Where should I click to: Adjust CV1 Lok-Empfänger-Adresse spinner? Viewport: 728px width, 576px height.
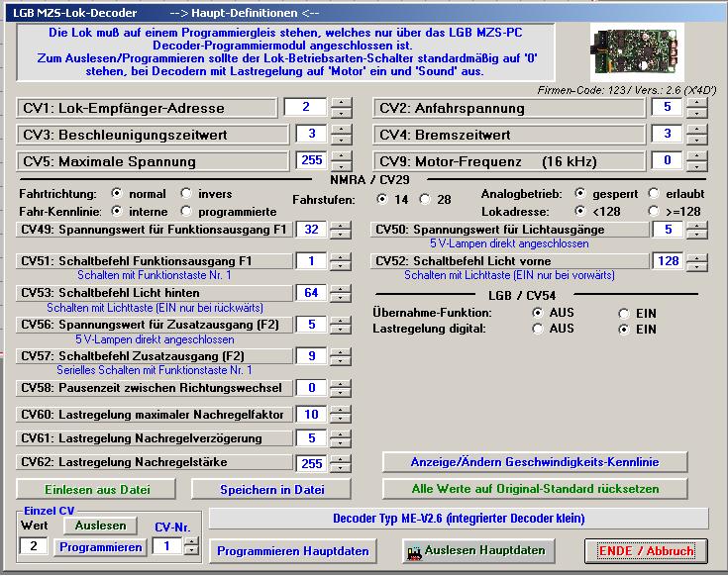tap(342, 108)
